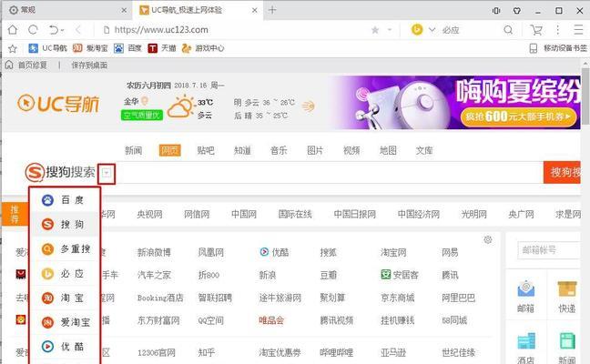590x364 pixels.
Task: Select the UC导航 browser tab
Action: [198, 10]
